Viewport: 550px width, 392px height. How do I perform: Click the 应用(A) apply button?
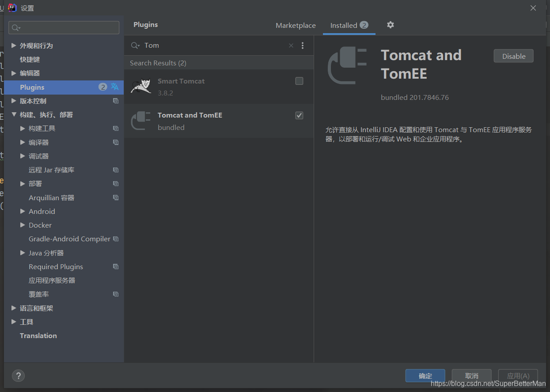pos(518,376)
